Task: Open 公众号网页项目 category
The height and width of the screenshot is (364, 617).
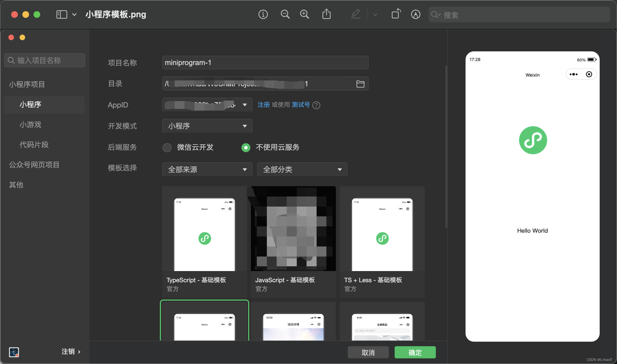Action: (34, 165)
